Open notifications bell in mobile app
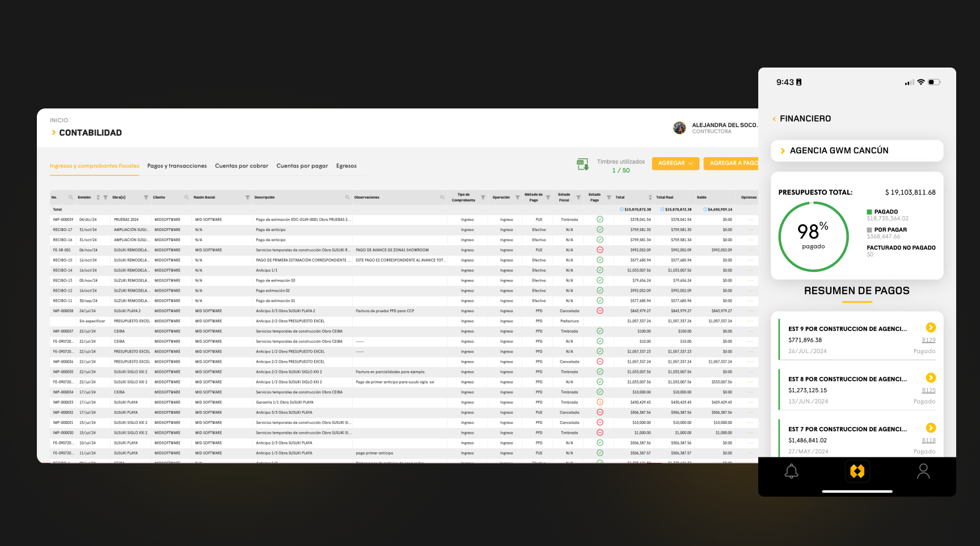Viewport: 980px width, 546px height. coord(791,471)
